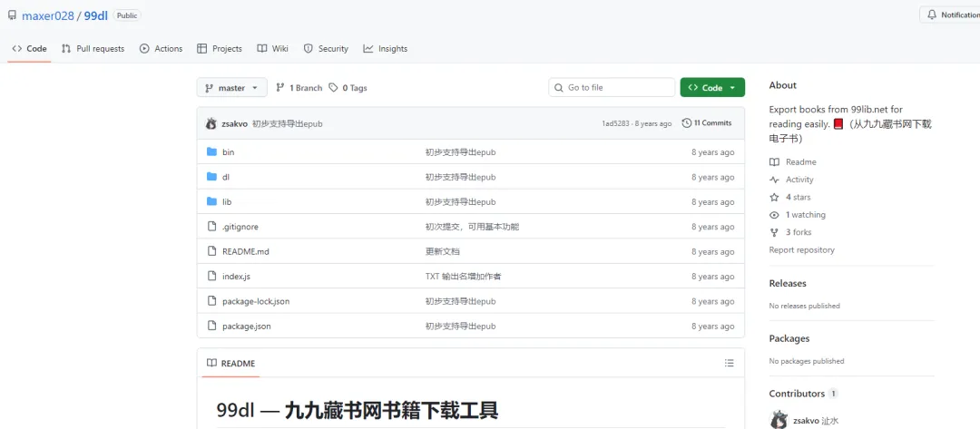View the Insights tab
Screen dimensions: 980x429
pos(385,49)
